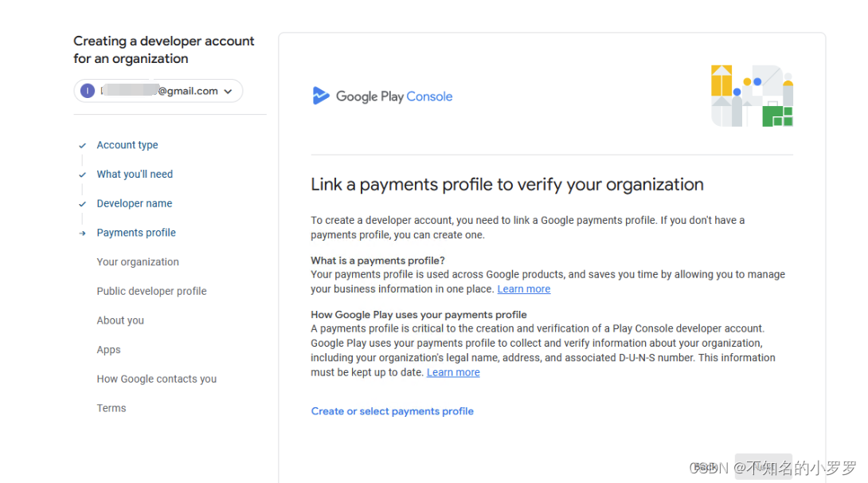
Task: Open the Terms step
Action: click(x=111, y=408)
